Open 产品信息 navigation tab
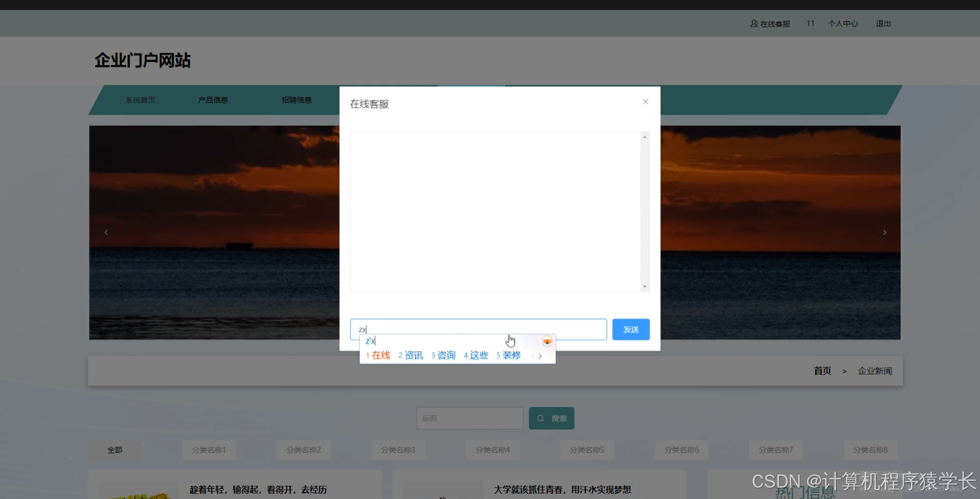The width and height of the screenshot is (980, 499). [213, 100]
